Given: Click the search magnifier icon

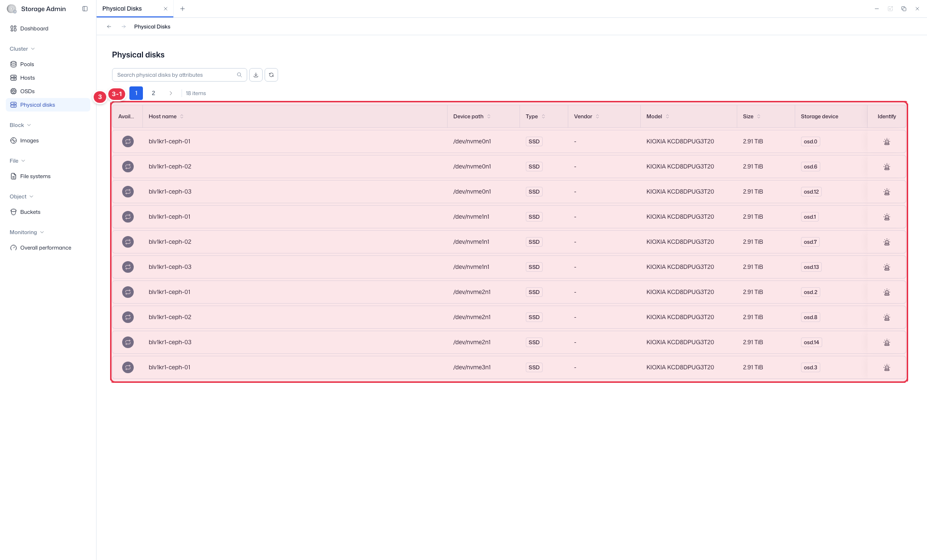Looking at the screenshot, I should pyautogui.click(x=239, y=75).
